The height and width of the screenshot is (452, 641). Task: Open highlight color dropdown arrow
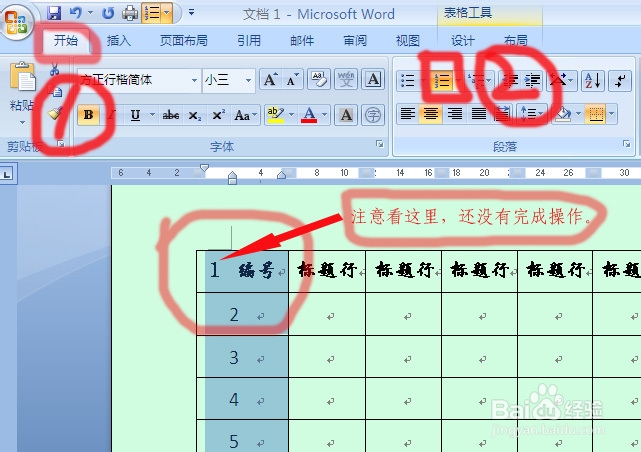click(x=291, y=114)
